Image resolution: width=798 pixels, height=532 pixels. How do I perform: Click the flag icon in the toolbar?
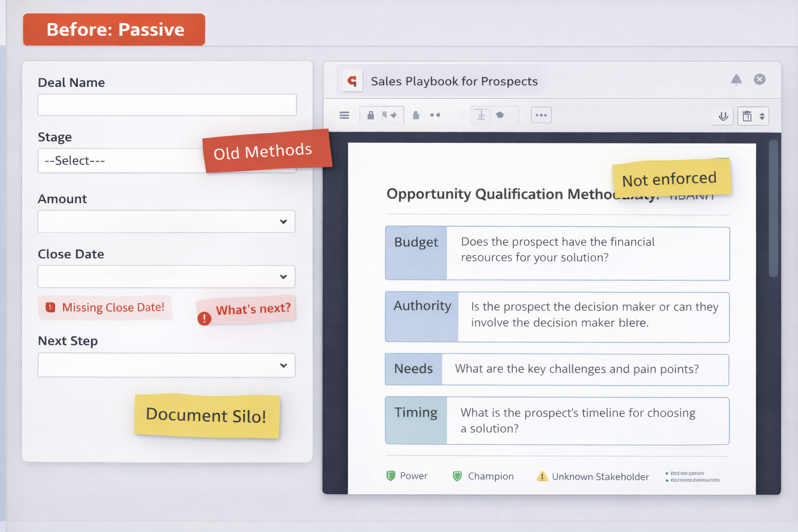tap(385, 115)
